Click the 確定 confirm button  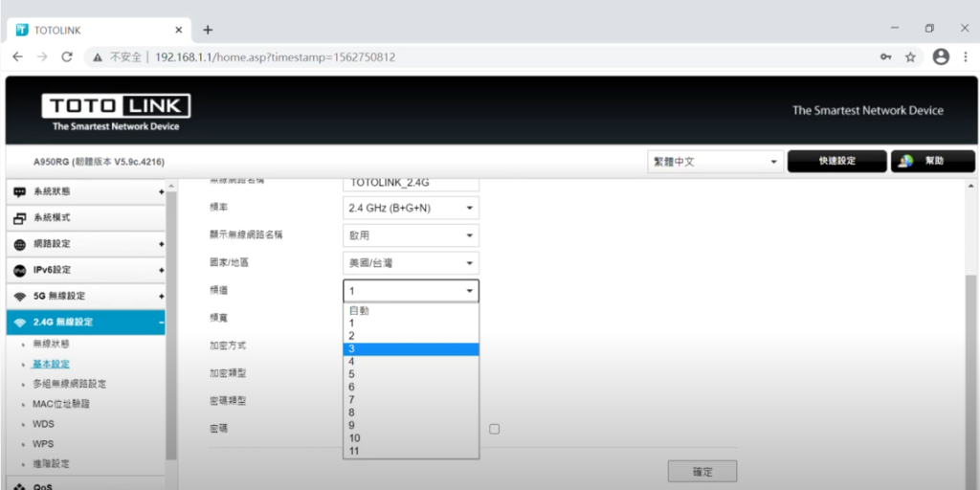coord(702,471)
